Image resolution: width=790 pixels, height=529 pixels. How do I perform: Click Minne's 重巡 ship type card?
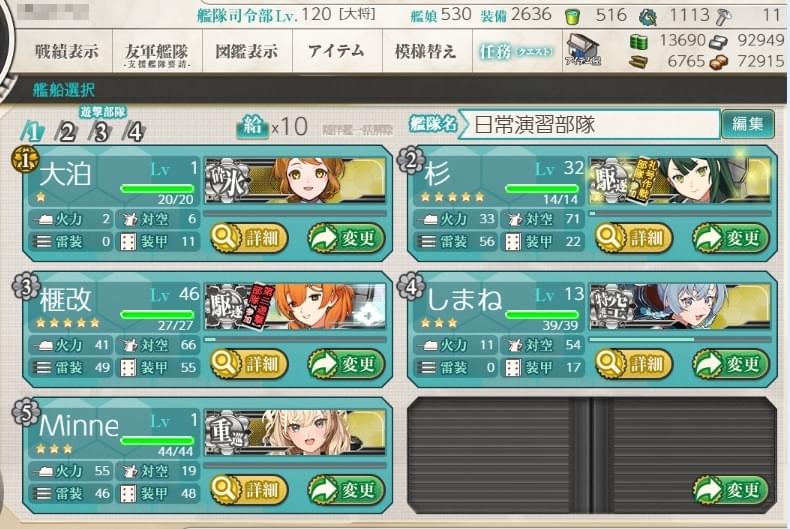[x=295, y=432]
